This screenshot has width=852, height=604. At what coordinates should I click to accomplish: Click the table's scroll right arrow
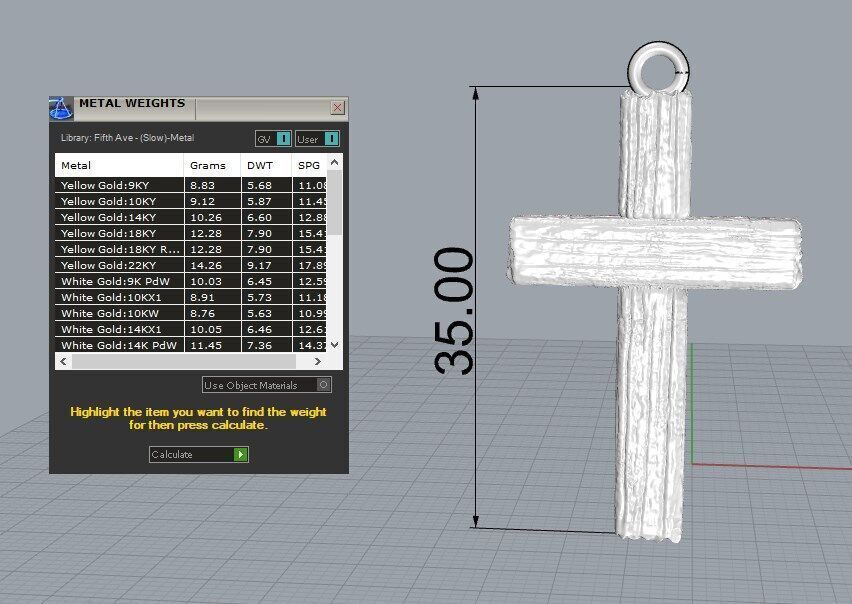coord(318,361)
